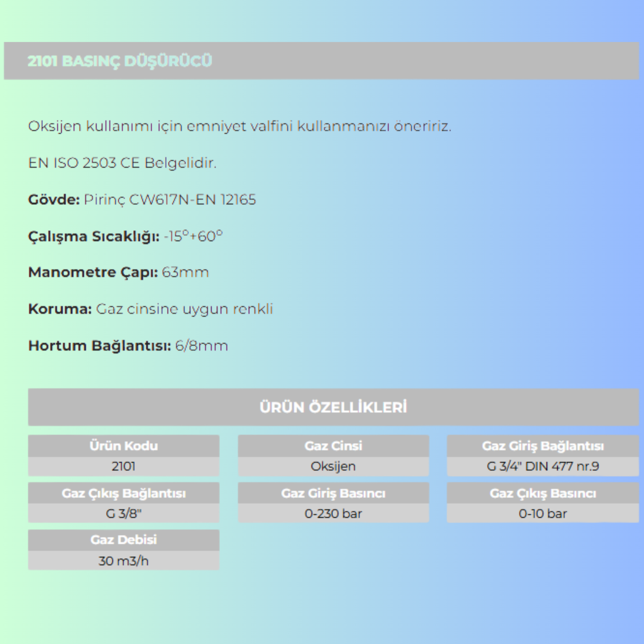
Task: Click the 2101 BASINÇ DÜŞÜRÜCÜ header
Action: [x=120, y=61]
